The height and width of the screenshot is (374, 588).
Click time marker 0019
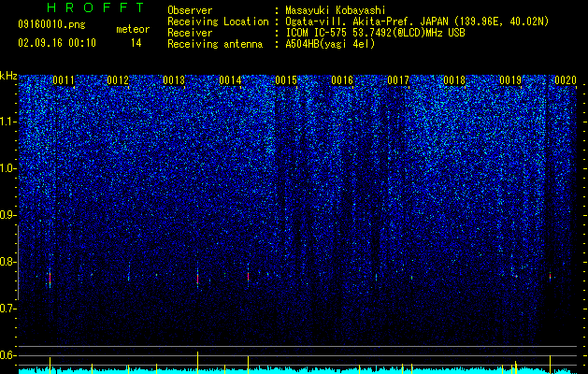pyautogui.click(x=510, y=80)
